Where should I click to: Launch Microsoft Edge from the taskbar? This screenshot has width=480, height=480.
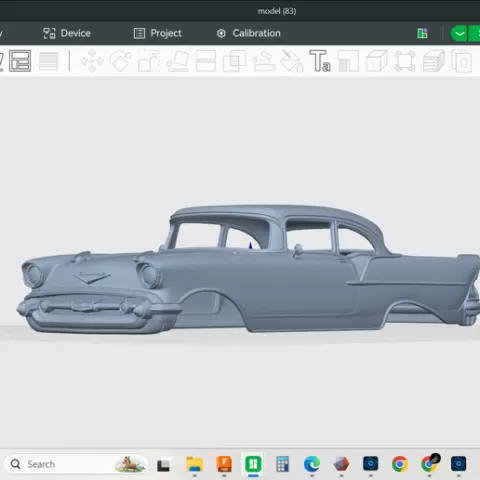[312, 464]
